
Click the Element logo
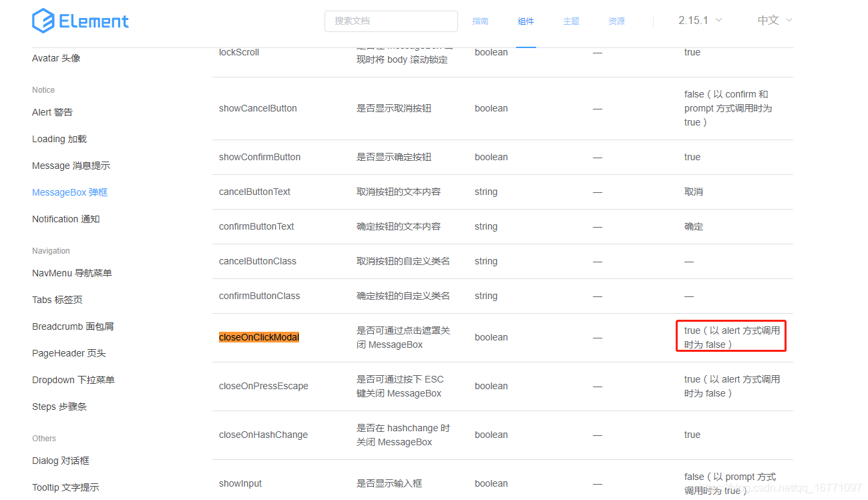click(80, 21)
